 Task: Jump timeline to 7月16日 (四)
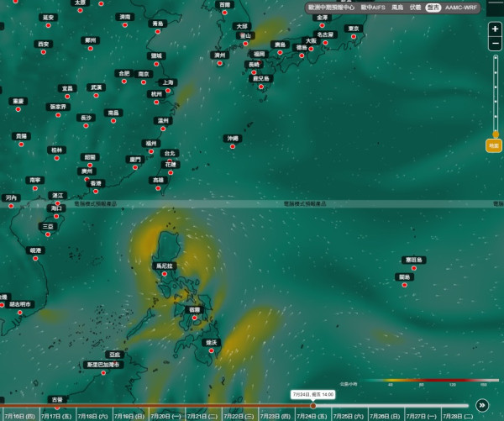(x=19, y=416)
